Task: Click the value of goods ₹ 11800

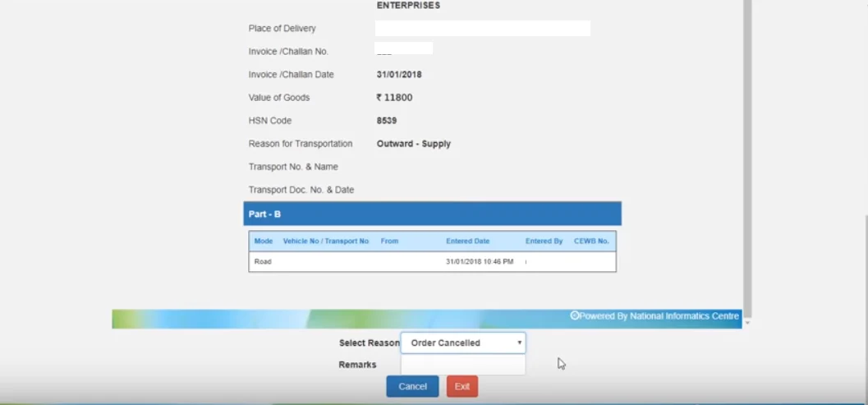Action: (394, 98)
